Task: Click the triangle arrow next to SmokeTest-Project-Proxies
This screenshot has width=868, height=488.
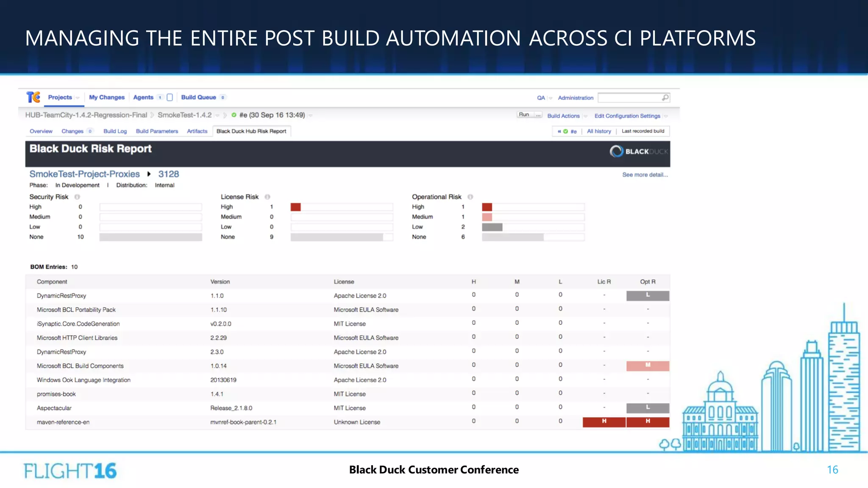Action: pyautogui.click(x=149, y=174)
